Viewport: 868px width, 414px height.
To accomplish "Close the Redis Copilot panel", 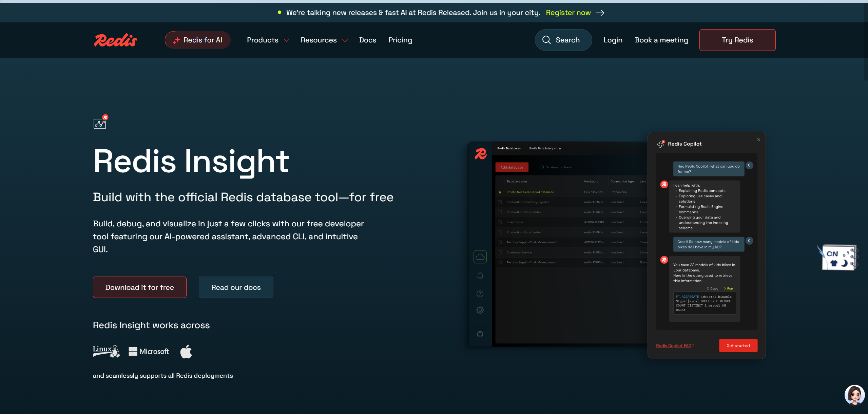I will [x=759, y=140].
